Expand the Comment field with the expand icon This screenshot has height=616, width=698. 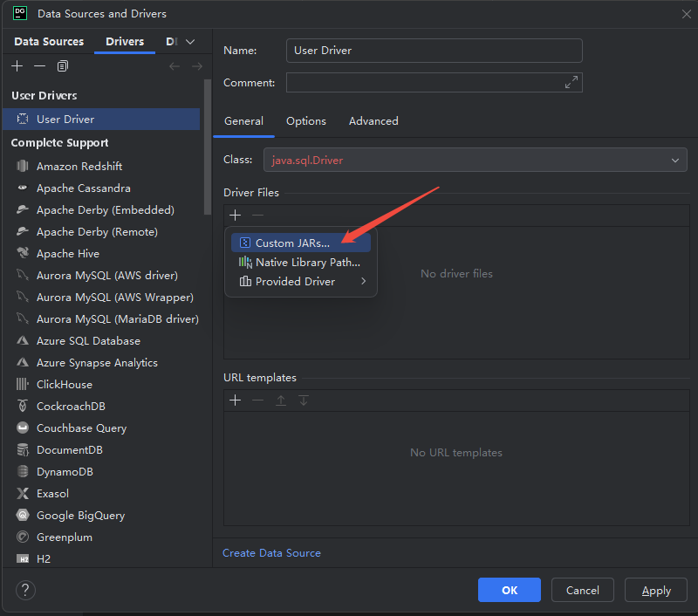(x=571, y=82)
